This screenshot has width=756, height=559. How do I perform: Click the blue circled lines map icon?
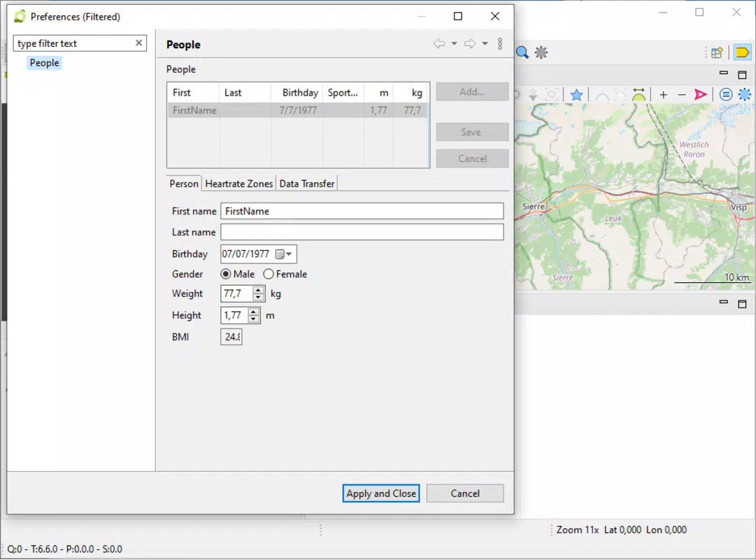[x=726, y=94]
